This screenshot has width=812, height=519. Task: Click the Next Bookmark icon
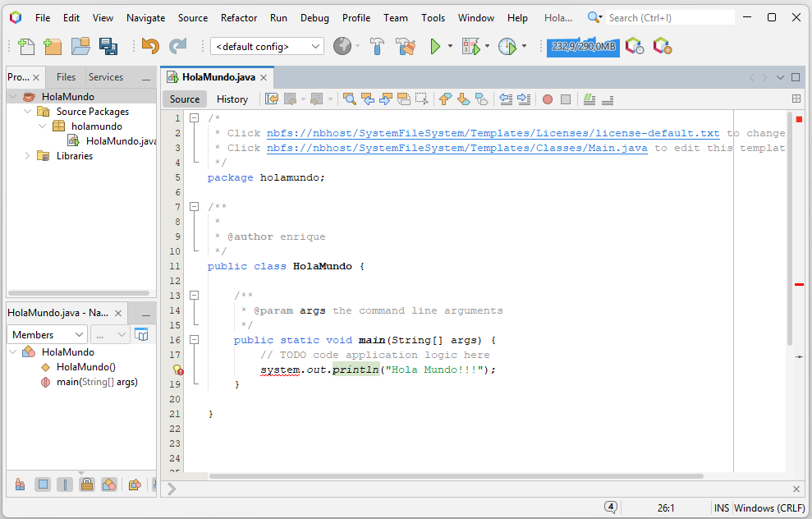point(464,99)
